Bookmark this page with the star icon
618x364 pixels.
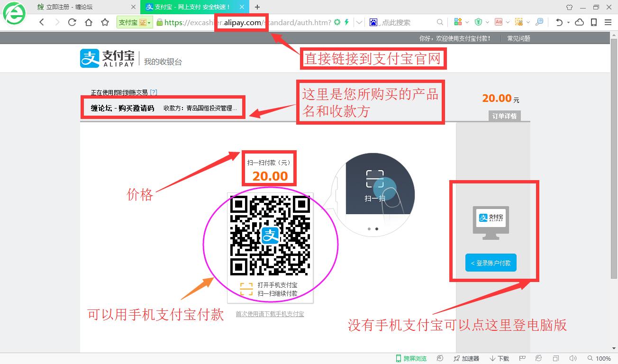(105, 22)
